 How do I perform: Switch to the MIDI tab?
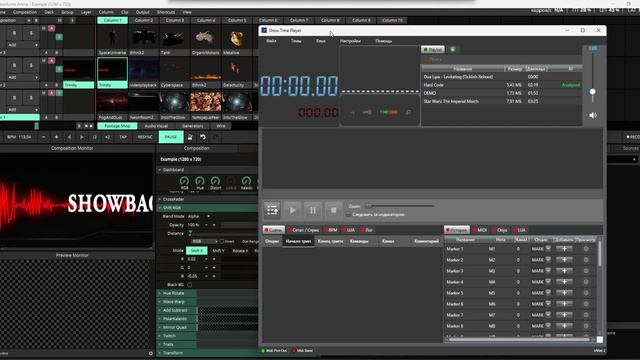[x=480, y=230]
